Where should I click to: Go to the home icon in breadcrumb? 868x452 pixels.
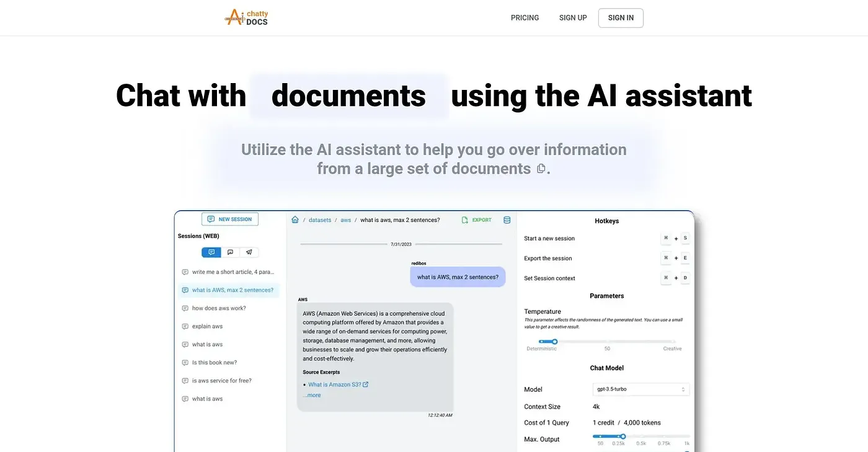(295, 220)
